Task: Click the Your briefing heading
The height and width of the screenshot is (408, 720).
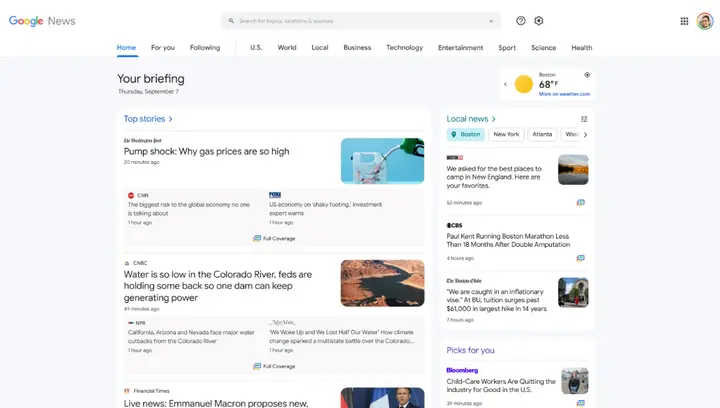Action: pyautogui.click(x=151, y=79)
